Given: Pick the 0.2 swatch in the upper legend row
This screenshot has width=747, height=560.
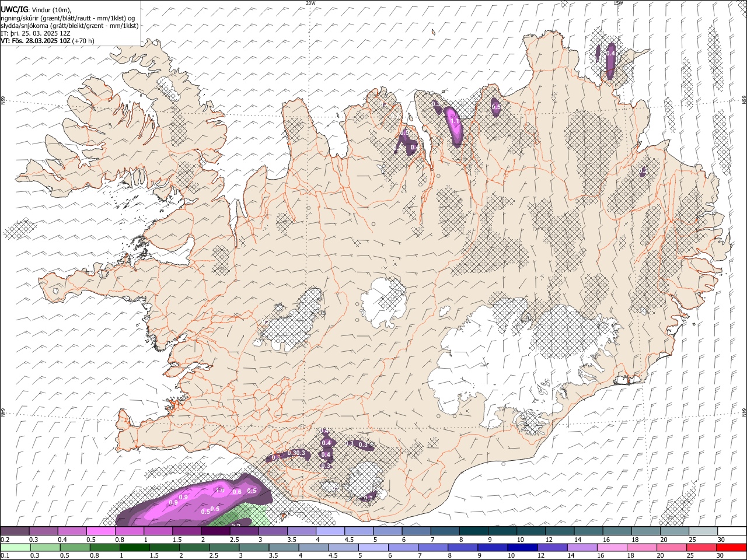Looking at the screenshot, I should pos(15,531).
